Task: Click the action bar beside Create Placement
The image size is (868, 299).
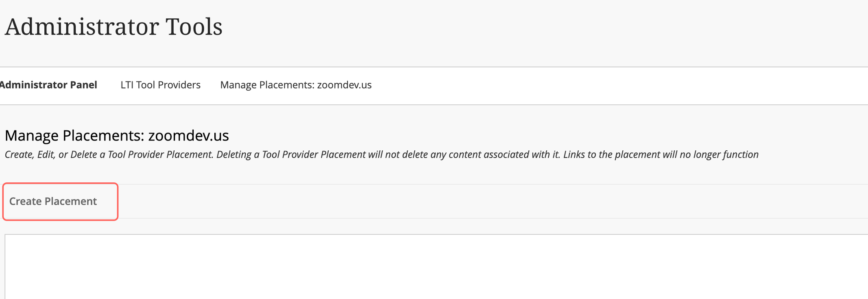Action: (492, 201)
